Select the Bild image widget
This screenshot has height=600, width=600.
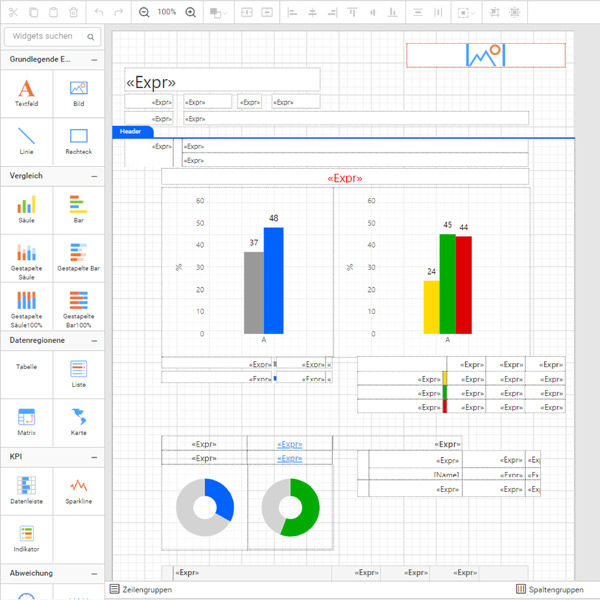[78, 93]
